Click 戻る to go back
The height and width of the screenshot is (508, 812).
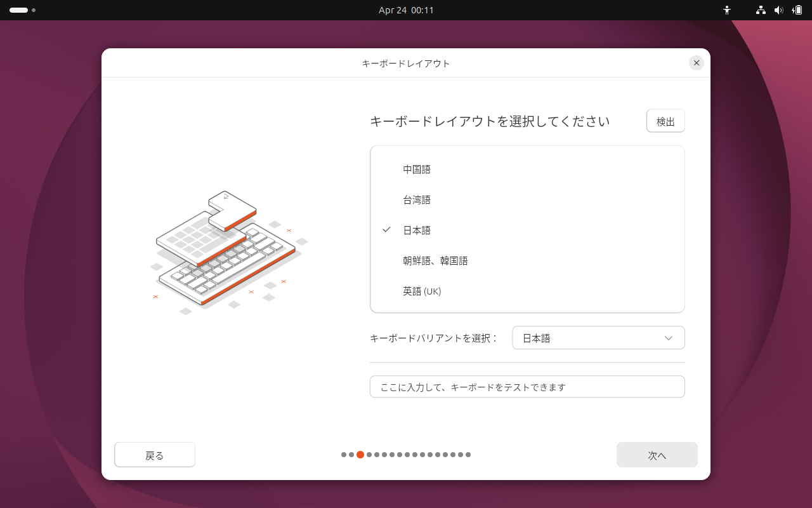[x=155, y=455]
